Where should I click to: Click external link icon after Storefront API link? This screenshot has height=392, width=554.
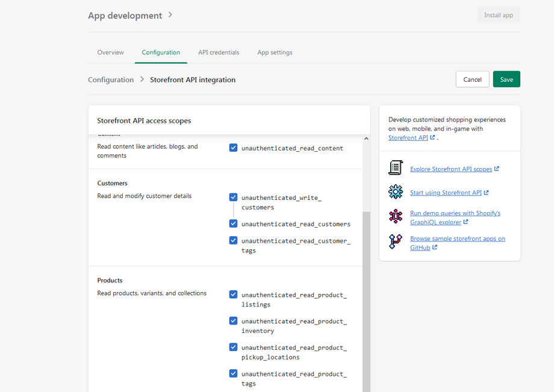(432, 138)
